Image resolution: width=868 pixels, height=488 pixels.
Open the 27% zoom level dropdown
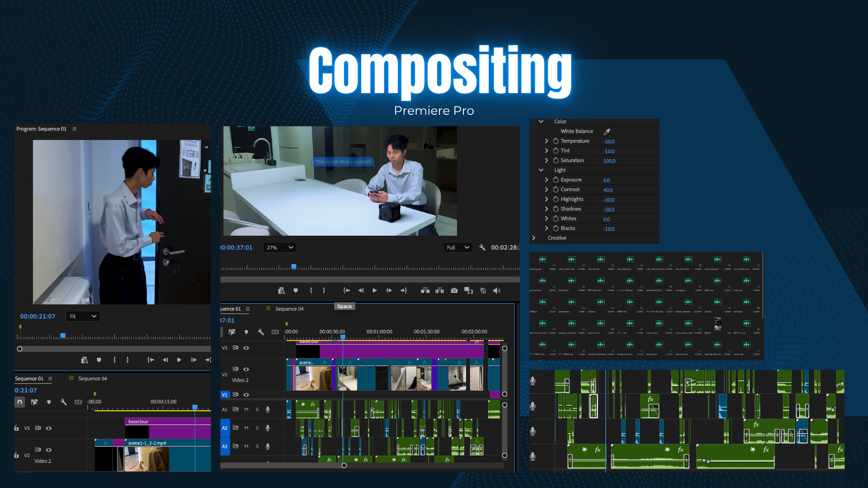click(280, 248)
